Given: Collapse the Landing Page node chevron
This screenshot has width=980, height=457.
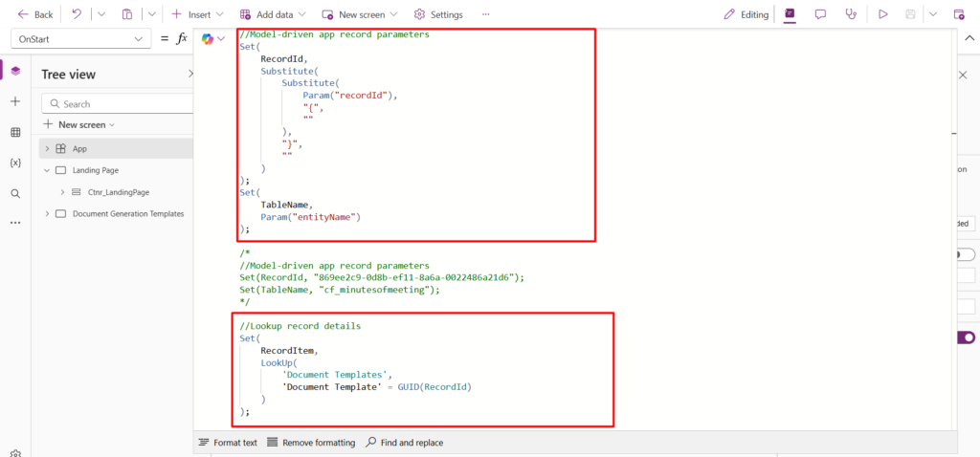Looking at the screenshot, I should coord(47,170).
